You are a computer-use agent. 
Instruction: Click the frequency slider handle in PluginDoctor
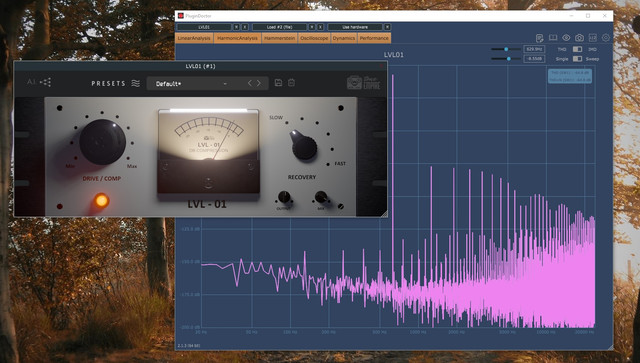506,49
